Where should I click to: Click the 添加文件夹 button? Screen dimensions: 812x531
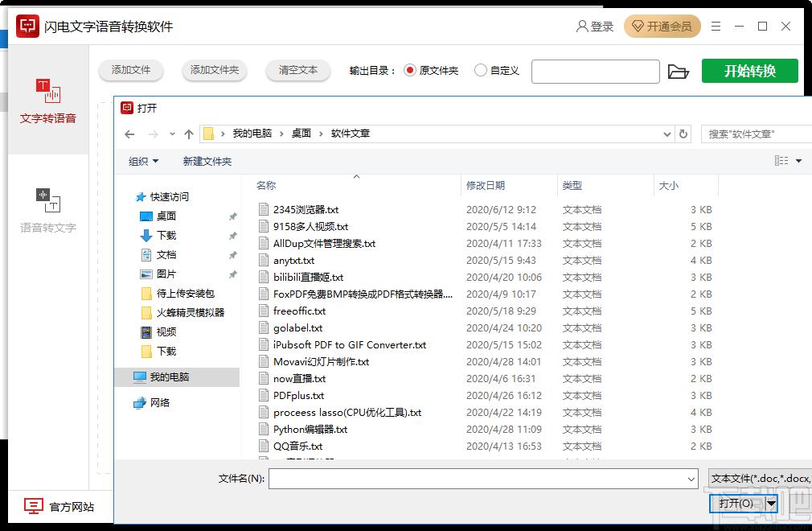pos(215,70)
